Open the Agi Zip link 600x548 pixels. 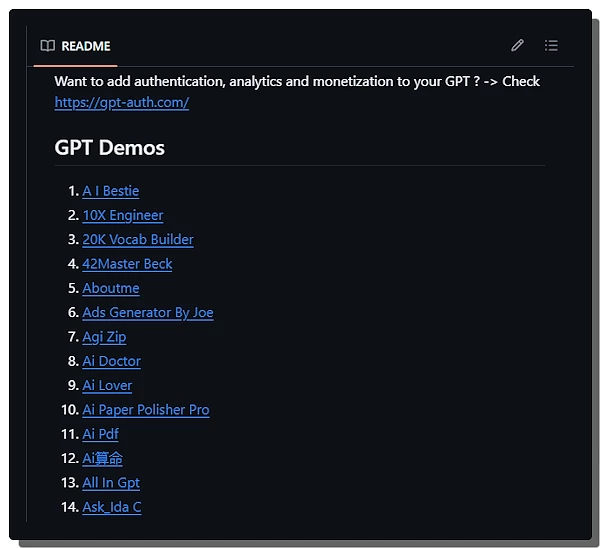click(x=104, y=337)
